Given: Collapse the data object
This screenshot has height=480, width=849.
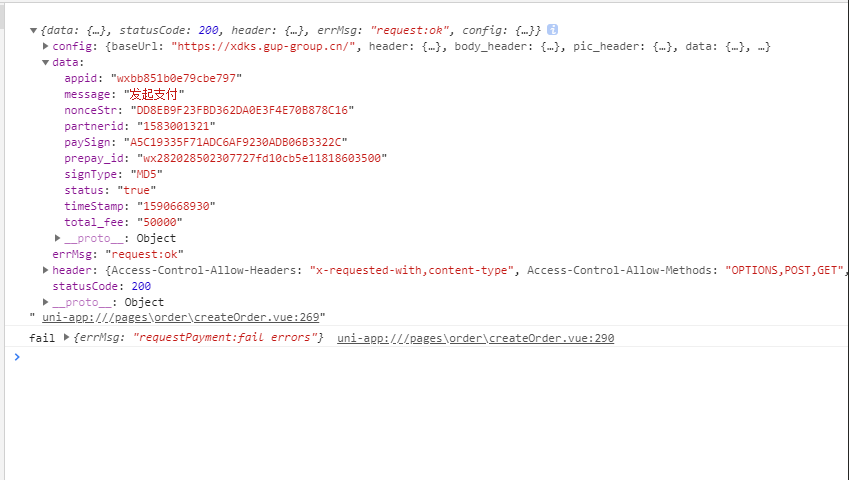Looking at the screenshot, I should tap(45, 62).
